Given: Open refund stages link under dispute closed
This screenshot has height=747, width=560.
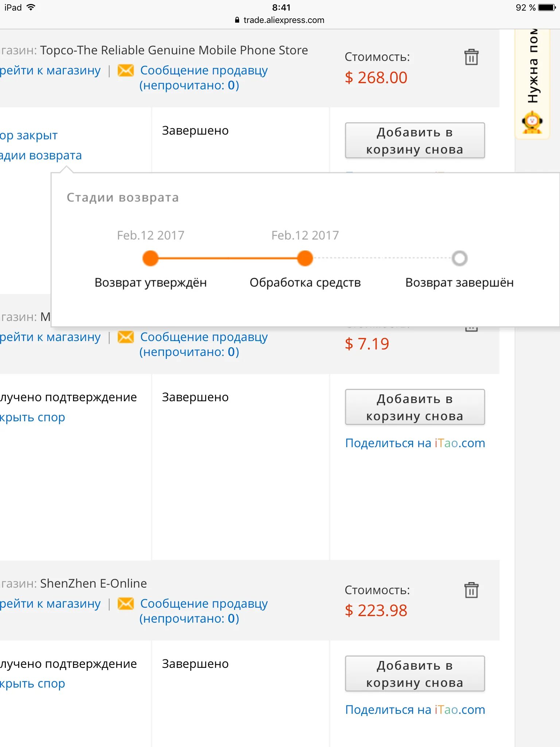Looking at the screenshot, I should 41,155.
